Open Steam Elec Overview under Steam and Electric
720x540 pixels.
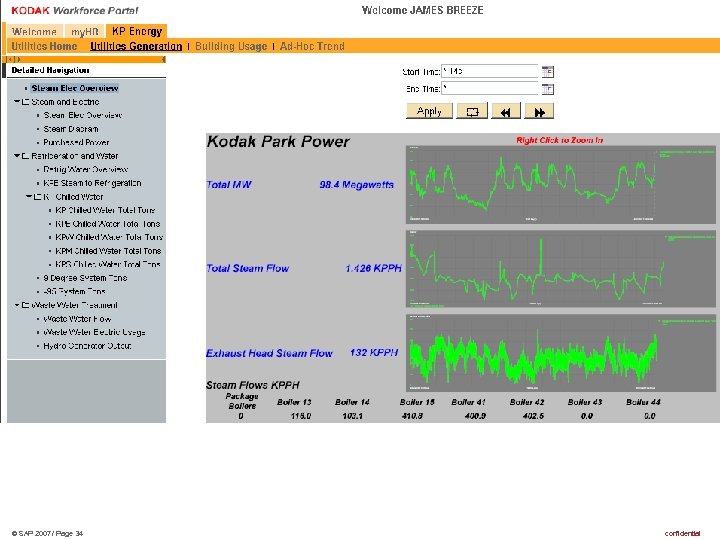coord(83,115)
